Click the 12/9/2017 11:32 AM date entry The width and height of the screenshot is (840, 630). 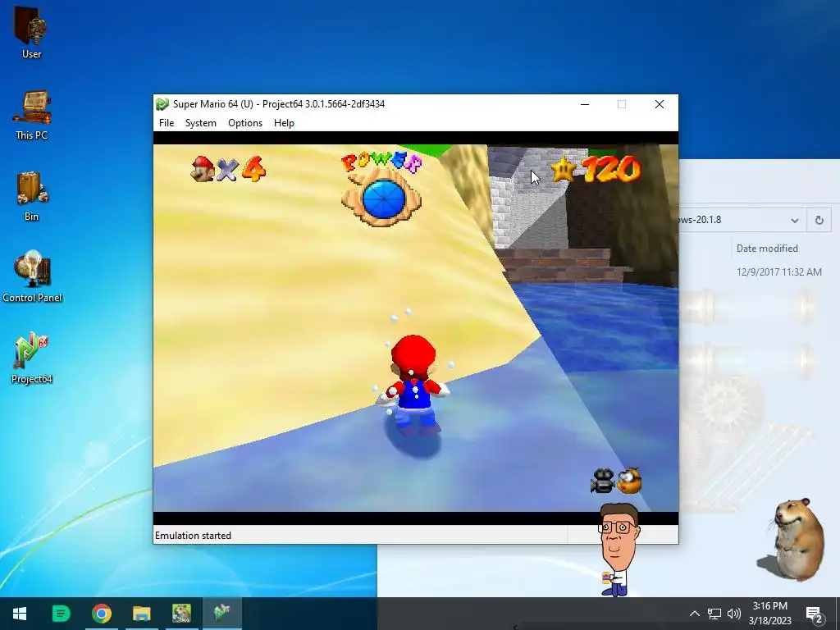click(x=779, y=272)
